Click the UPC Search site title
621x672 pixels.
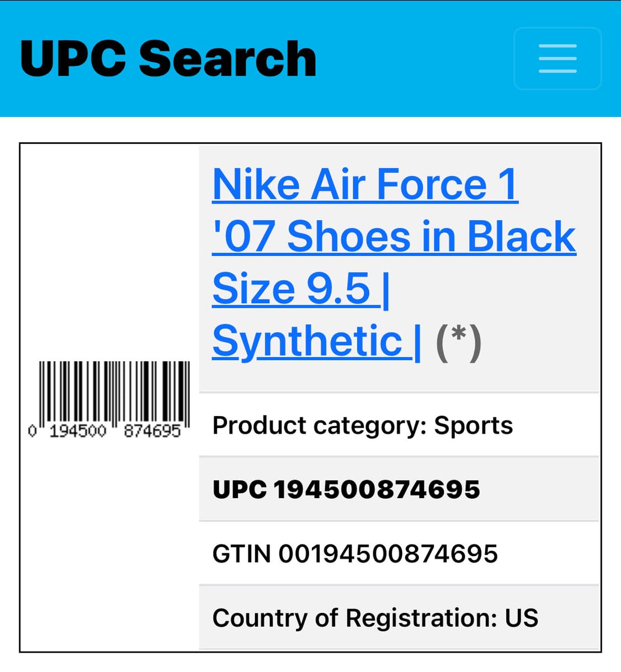tap(168, 58)
